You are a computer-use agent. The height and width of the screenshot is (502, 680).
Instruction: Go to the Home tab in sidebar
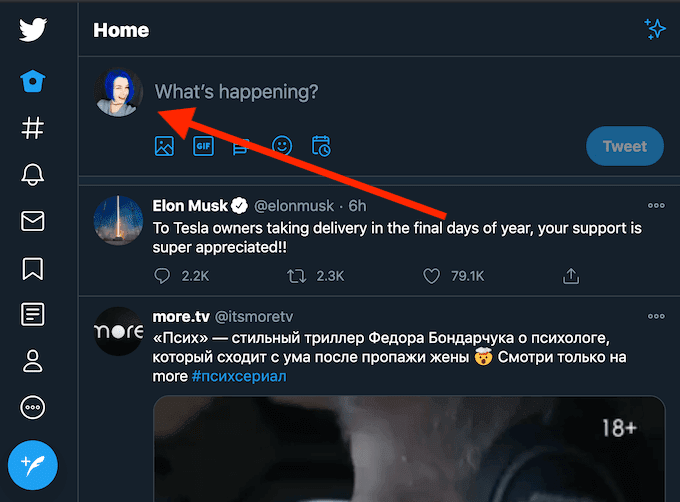click(x=33, y=82)
